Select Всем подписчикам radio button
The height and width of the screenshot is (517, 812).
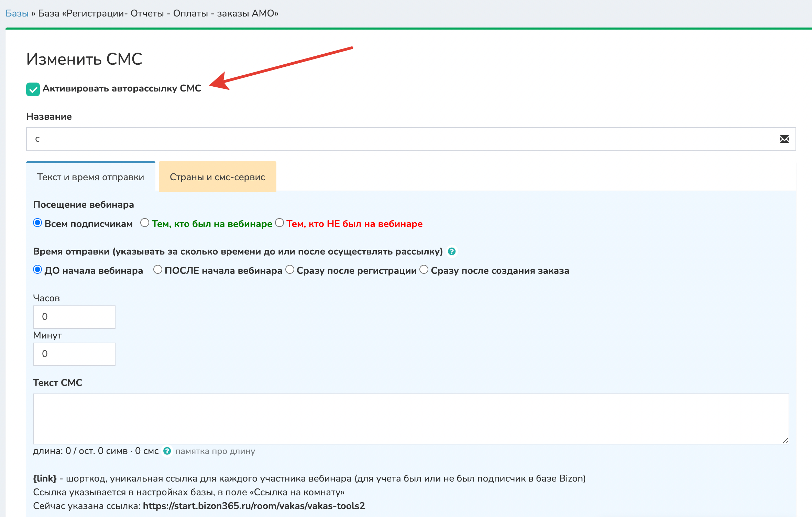[x=37, y=223]
